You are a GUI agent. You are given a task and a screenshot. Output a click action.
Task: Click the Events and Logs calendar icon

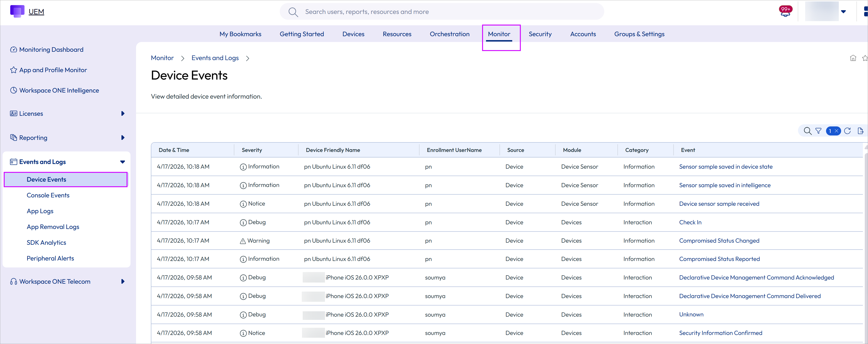pos(13,162)
